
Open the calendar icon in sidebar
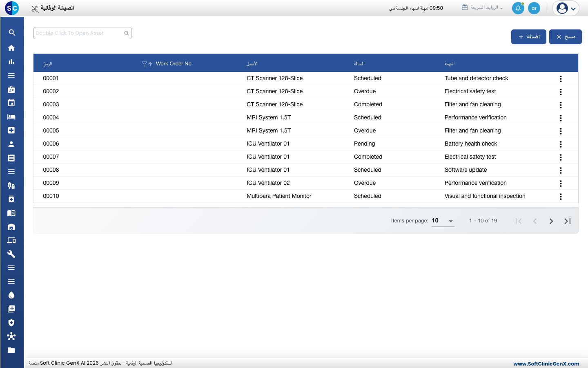point(11,103)
